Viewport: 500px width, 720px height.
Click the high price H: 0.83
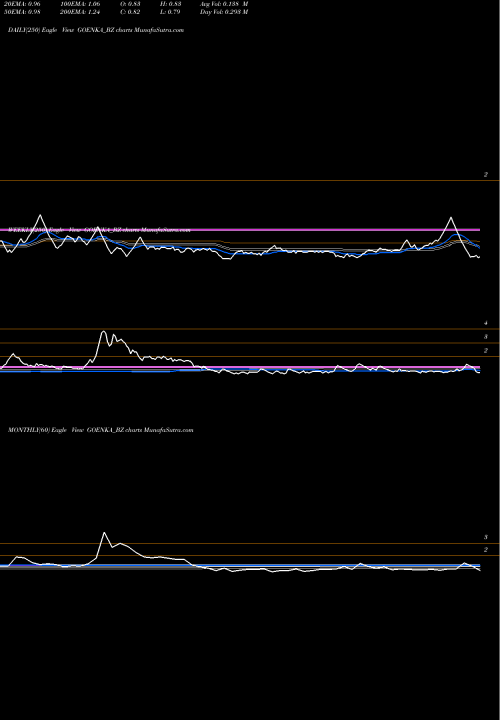[x=170, y=4]
